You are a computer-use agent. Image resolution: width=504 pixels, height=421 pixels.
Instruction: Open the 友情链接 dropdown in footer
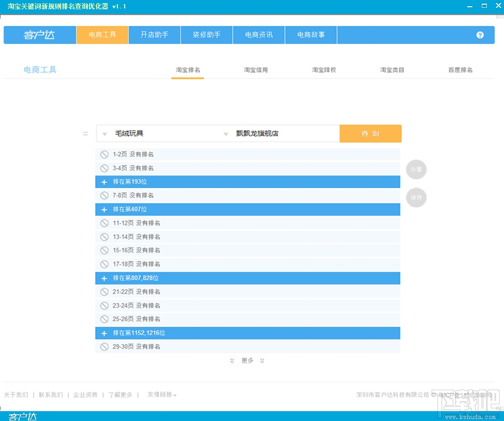coord(162,395)
